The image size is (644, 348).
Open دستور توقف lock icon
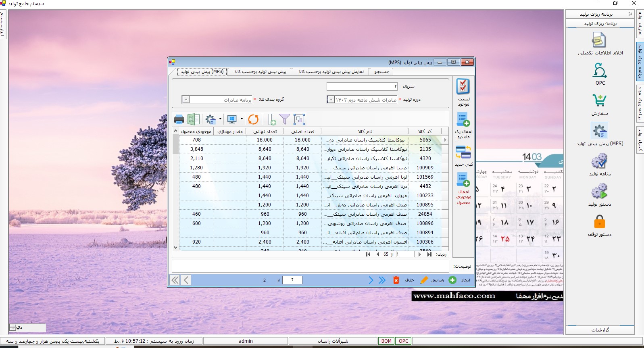pyautogui.click(x=600, y=222)
